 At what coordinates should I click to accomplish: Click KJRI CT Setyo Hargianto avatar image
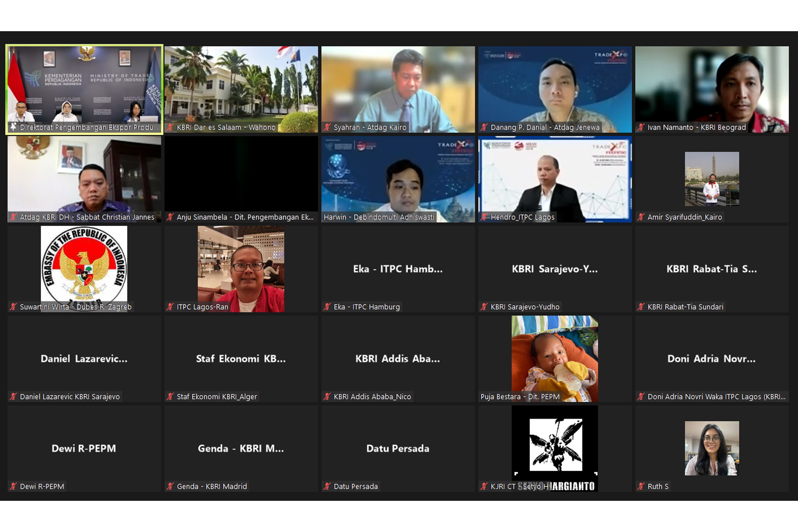tap(555, 448)
